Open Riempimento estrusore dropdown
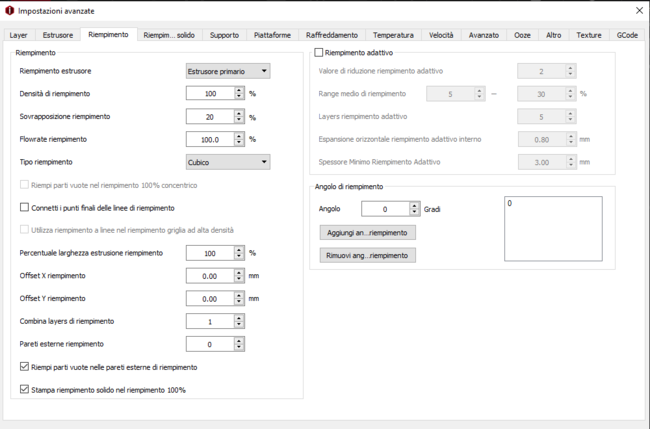This screenshot has width=650, height=429. (228, 71)
